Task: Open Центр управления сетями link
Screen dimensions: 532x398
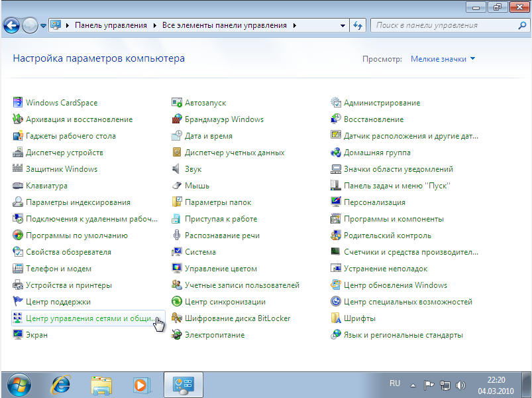Action: pyautogui.click(x=88, y=318)
